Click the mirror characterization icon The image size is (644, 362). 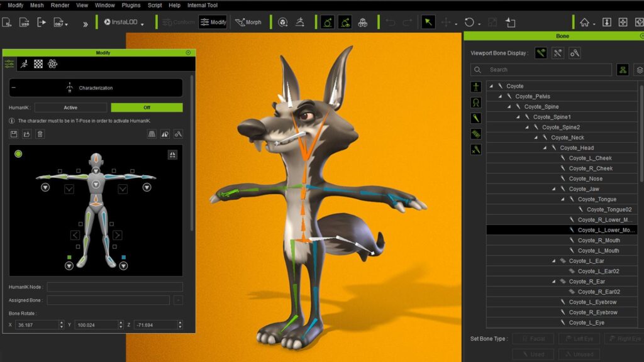point(165,134)
